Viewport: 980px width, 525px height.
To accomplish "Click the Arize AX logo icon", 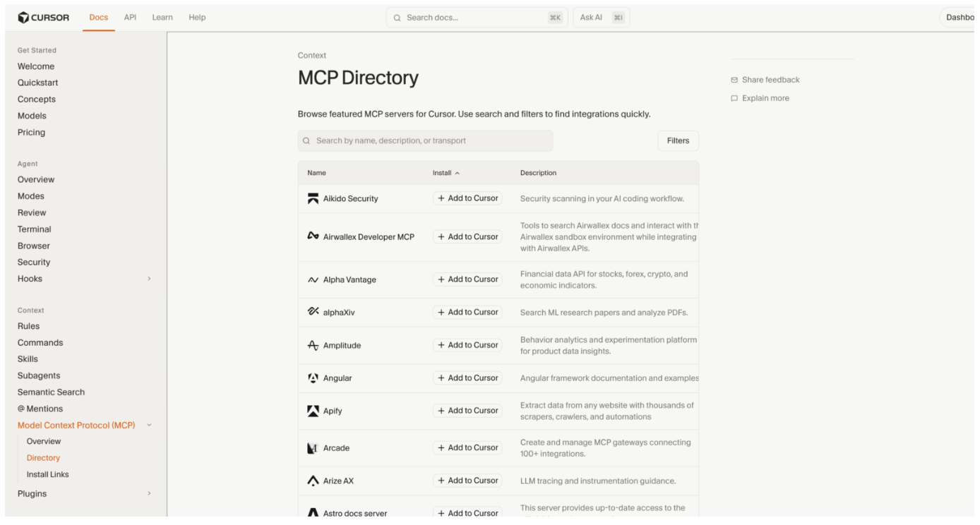I will click(313, 481).
